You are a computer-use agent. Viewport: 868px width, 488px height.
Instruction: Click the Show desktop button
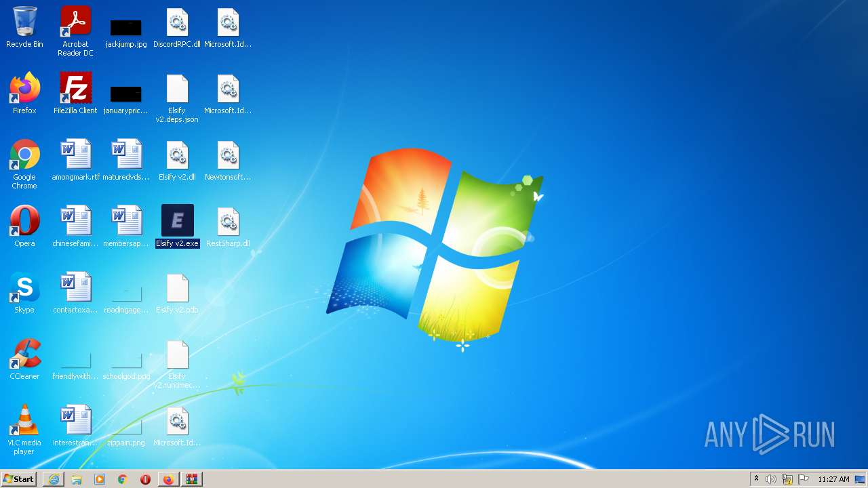tap(861, 479)
